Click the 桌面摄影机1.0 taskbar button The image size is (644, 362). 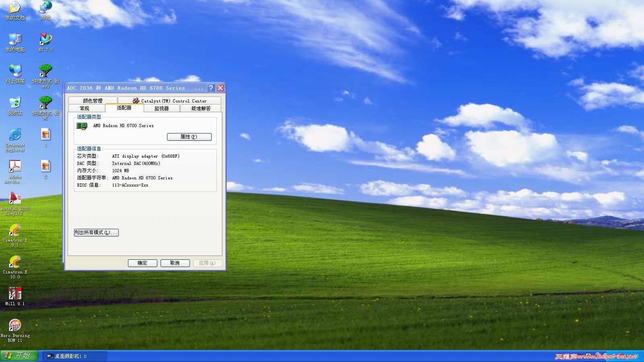pos(75,356)
